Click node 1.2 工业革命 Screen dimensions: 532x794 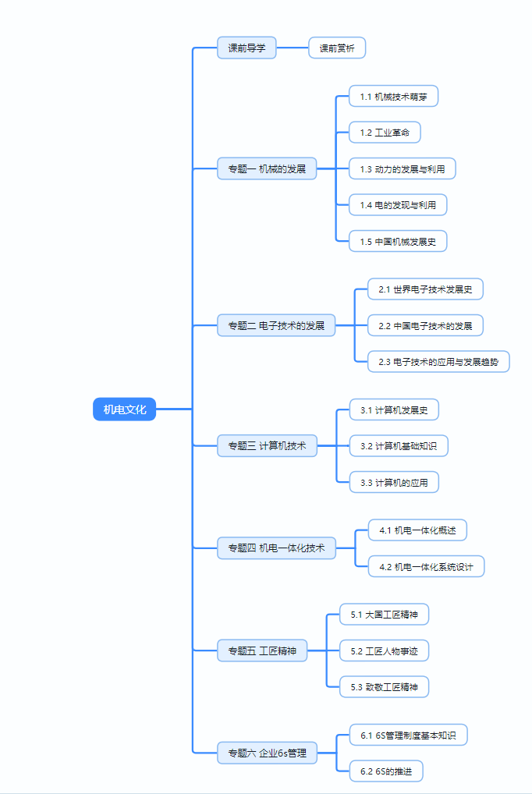(385, 133)
